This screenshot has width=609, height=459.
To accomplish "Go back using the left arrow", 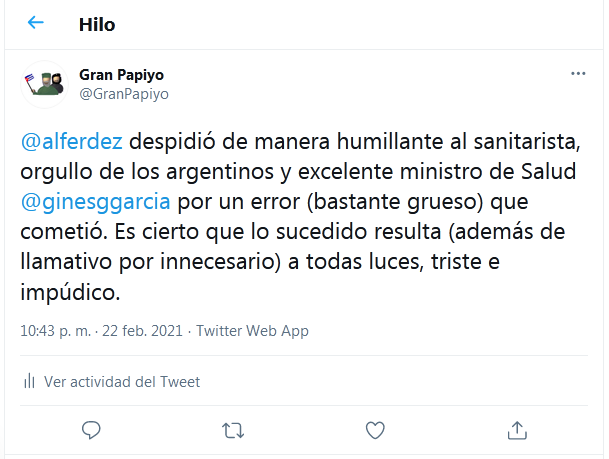I will click(x=36, y=23).
